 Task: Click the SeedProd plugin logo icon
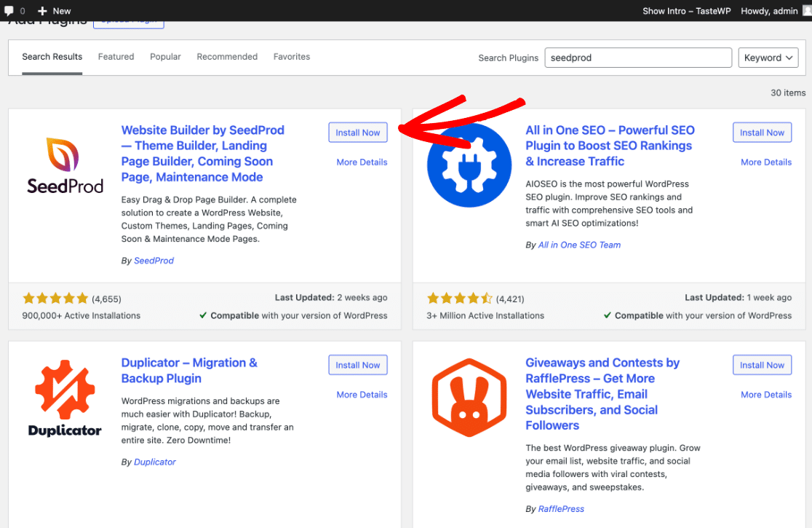(x=65, y=165)
